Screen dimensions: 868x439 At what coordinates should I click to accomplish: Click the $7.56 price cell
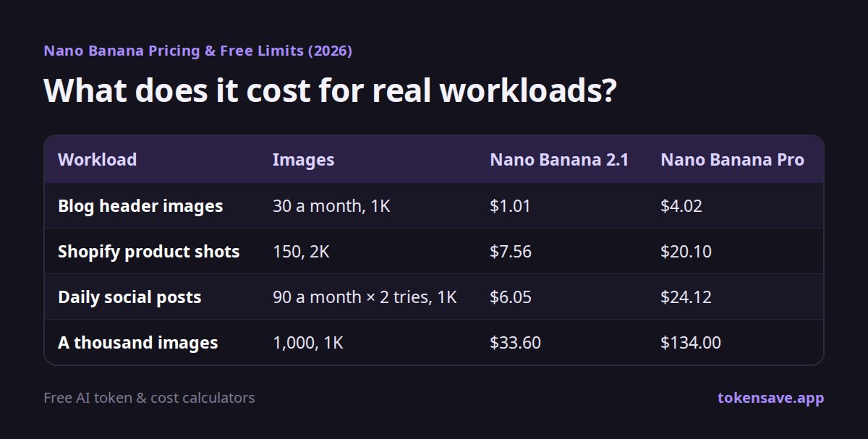(x=511, y=252)
